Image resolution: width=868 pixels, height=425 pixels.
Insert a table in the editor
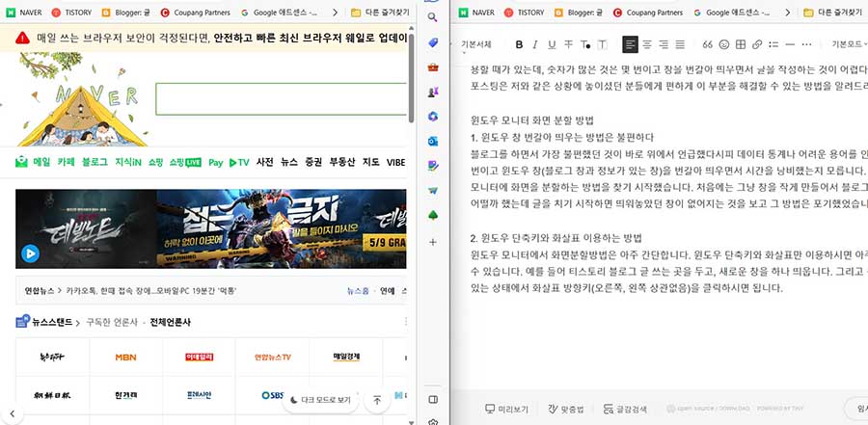pyautogui.click(x=741, y=45)
